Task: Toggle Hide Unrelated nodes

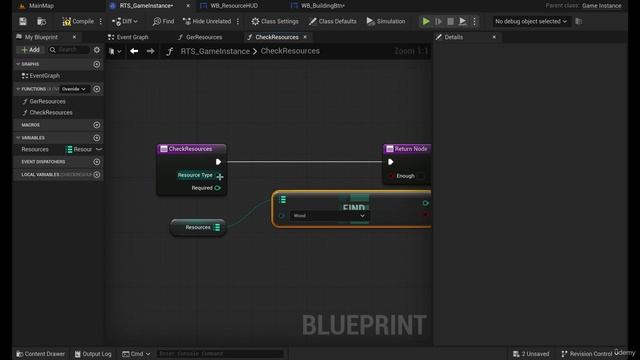Action: pos(207,21)
